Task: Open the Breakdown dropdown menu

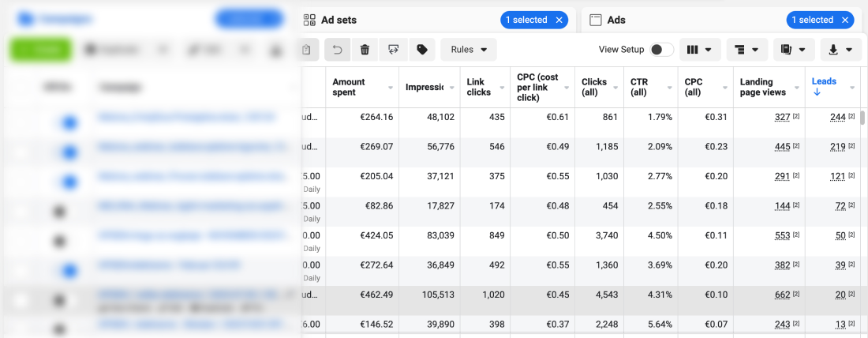Action: pos(746,50)
